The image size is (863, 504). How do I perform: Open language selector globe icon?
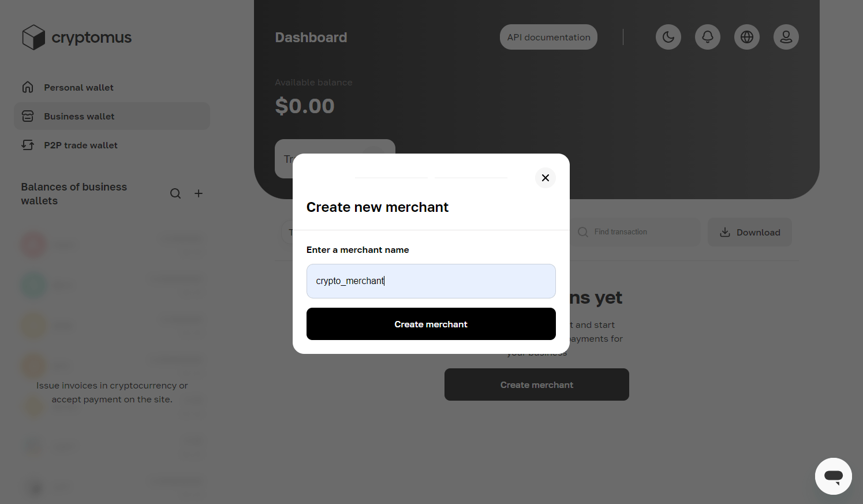pos(746,37)
